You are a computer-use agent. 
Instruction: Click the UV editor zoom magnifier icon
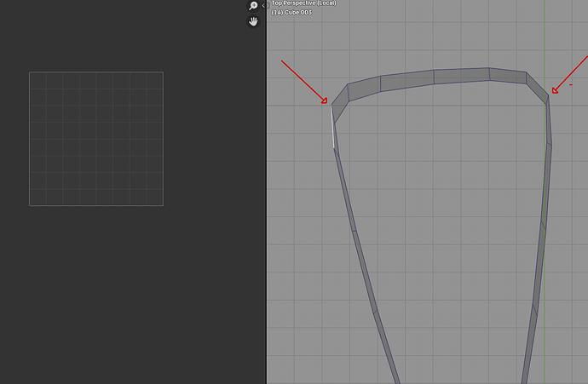coord(253,6)
